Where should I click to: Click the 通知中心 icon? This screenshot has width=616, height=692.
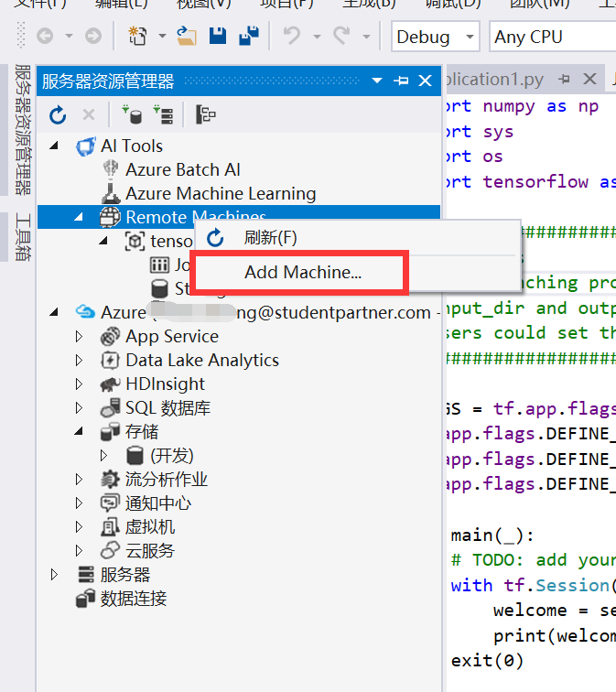[110, 503]
